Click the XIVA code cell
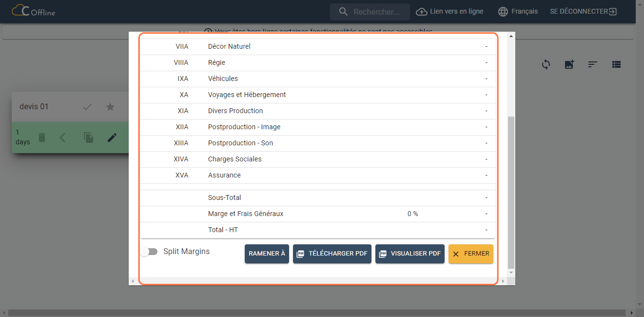Image resolution: width=644 pixels, height=317 pixels. [x=181, y=159]
